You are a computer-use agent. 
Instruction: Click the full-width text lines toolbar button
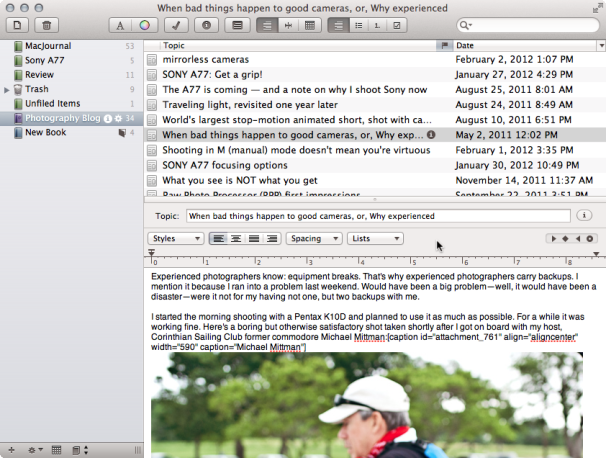click(x=237, y=26)
